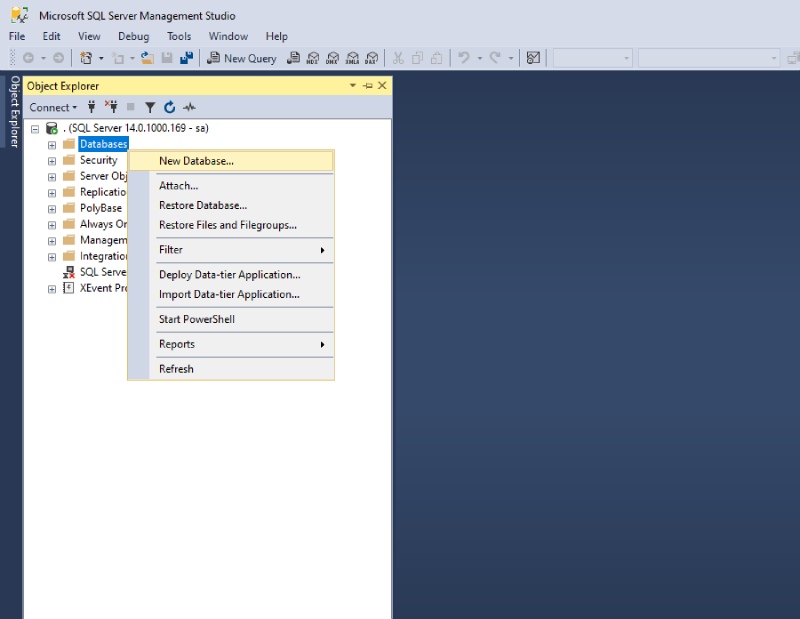The width and height of the screenshot is (800, 619).
Task: Open the Connect dropdown in Object Explorer
Action: 53,107
